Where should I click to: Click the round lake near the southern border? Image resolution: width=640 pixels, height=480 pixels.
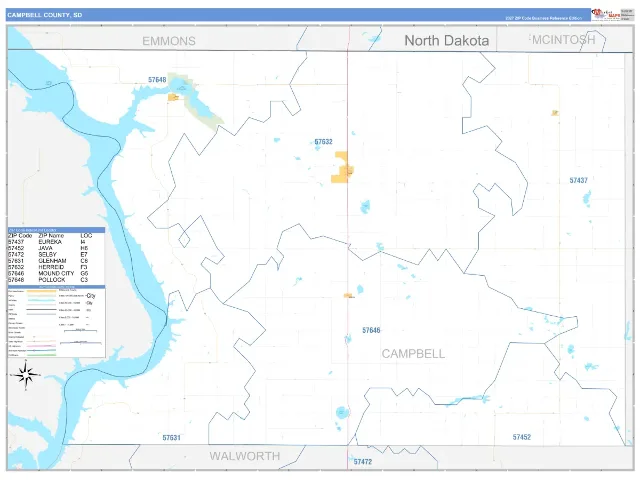[x=342, y=413]
